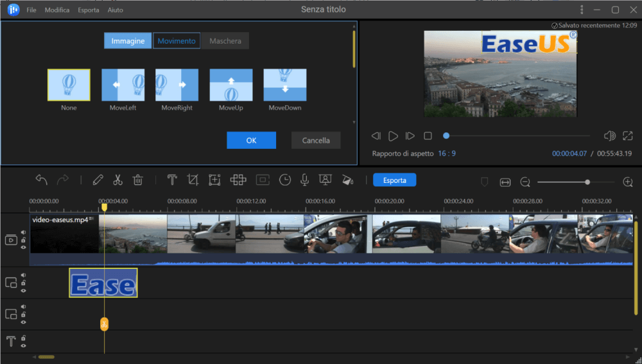Click the pencil Edit icon
The height and width of the screenshot is (364, 642).
[x=98, y=180]
